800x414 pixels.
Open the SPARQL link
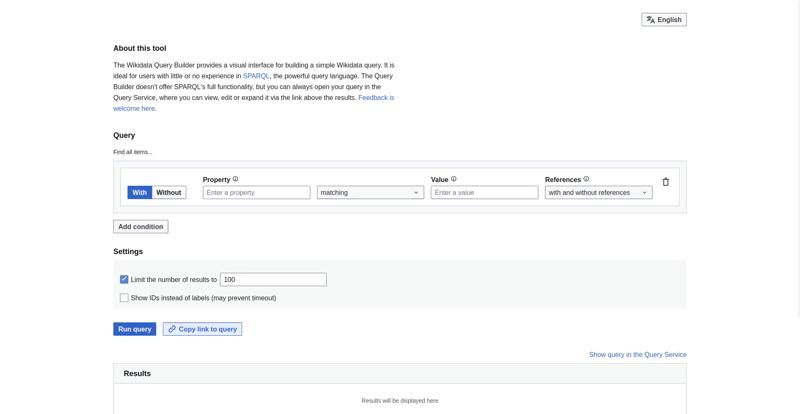click(x=256, y=76)
